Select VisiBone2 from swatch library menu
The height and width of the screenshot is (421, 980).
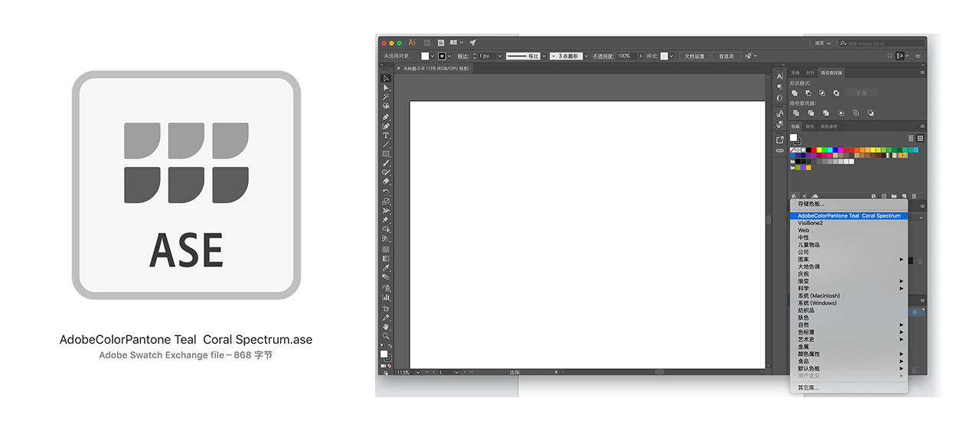[810, 224]
